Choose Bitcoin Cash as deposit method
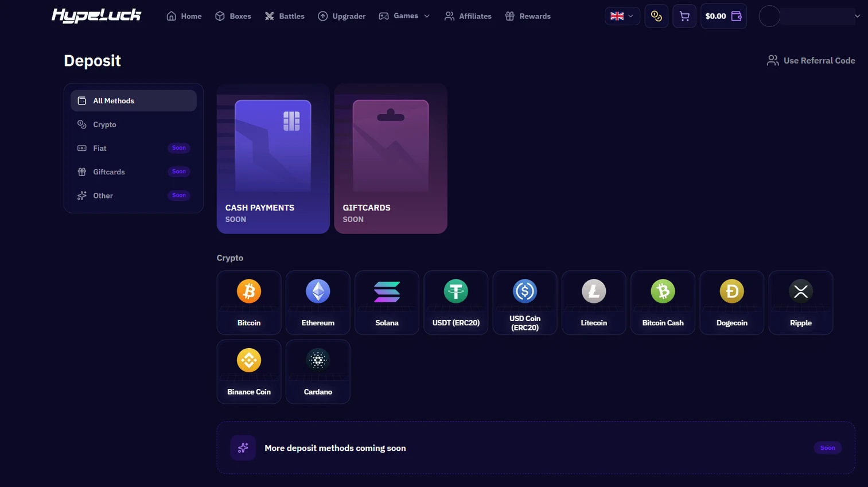 click(663, 303)
